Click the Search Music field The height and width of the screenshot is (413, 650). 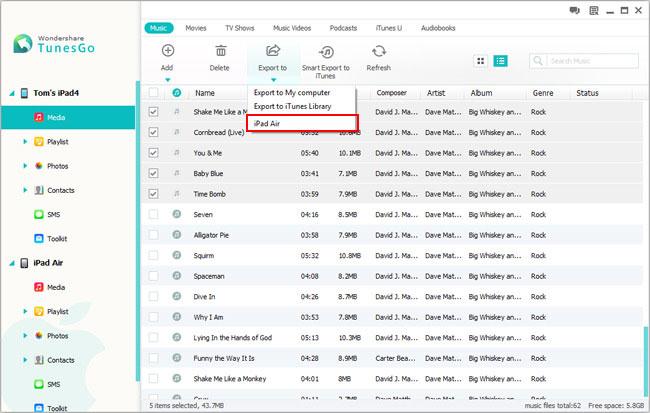584,61
